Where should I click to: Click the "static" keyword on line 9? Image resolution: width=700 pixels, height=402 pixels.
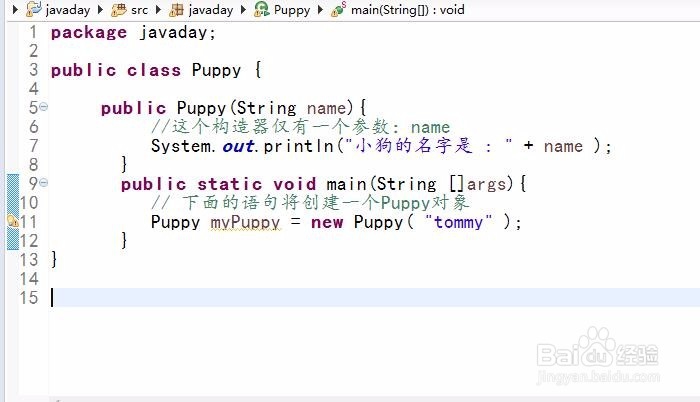click(229, 184)
